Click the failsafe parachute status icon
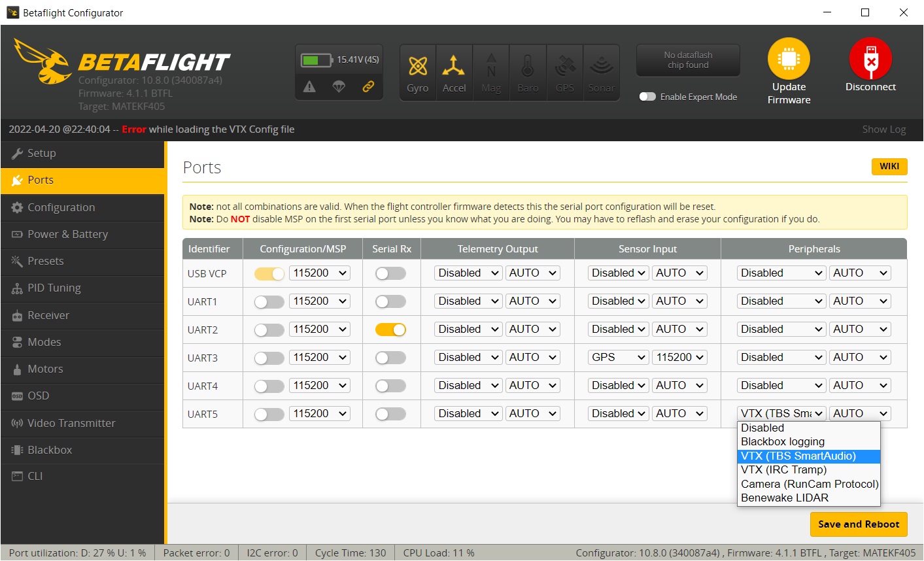Image resolution: width=924 pixels, height=561 pixels. (x=339, y=86)
